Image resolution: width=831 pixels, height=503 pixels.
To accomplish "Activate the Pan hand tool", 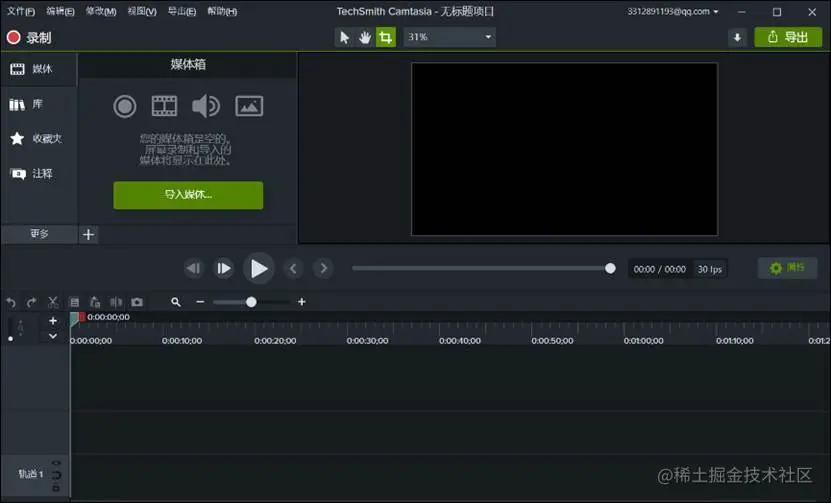I will pos(365,37).
